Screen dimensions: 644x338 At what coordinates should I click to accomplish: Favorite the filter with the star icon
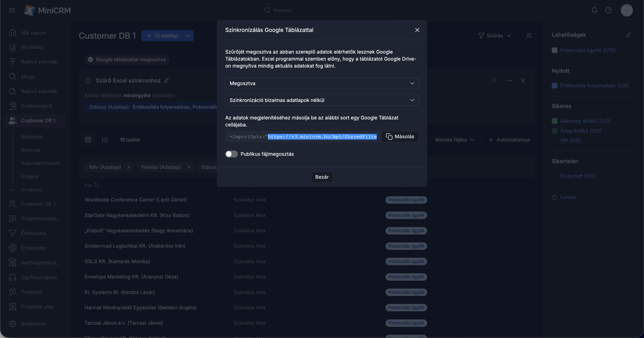(88, 80)
